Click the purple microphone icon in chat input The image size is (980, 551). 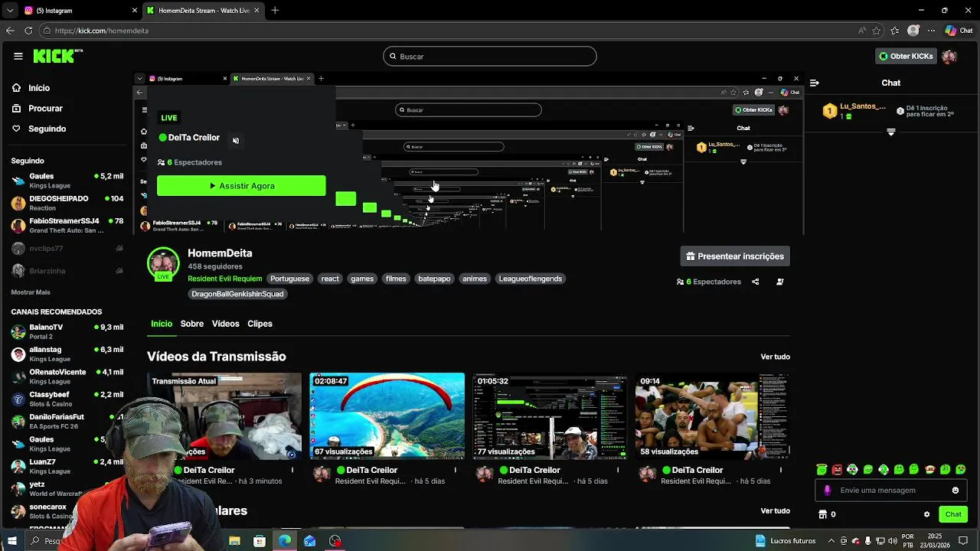[827, 491]
